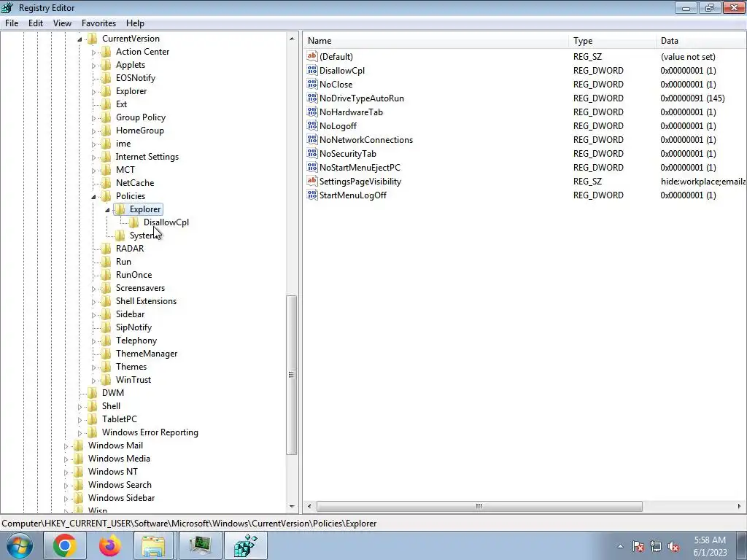Select the Shell Extensions key
This screenshot has height=560, width=747.
pyautogui.click(x=146, y=301)
